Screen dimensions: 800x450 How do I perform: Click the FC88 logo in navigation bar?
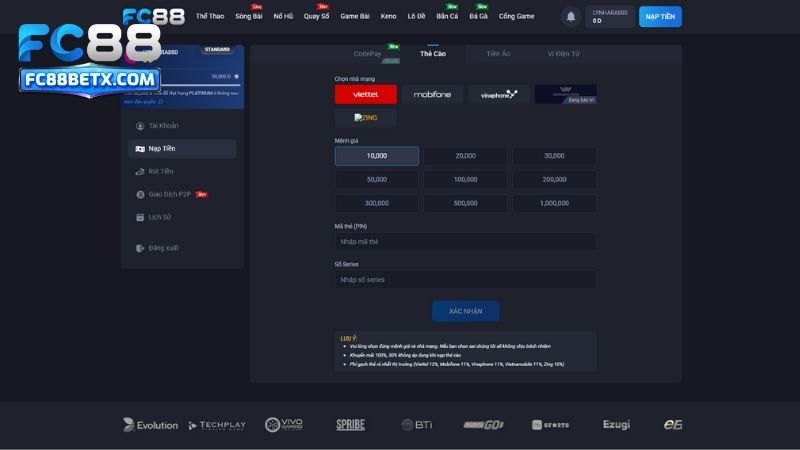154,16
